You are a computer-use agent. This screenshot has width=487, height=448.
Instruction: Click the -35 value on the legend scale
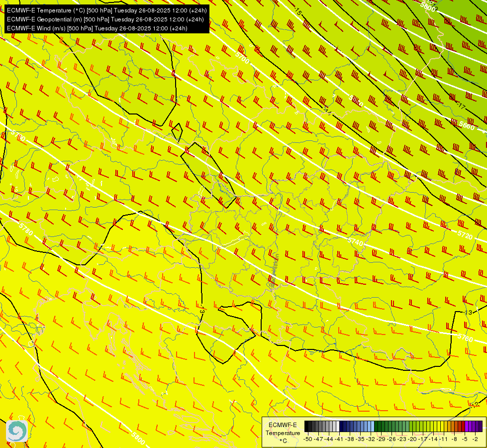(361, 439)
